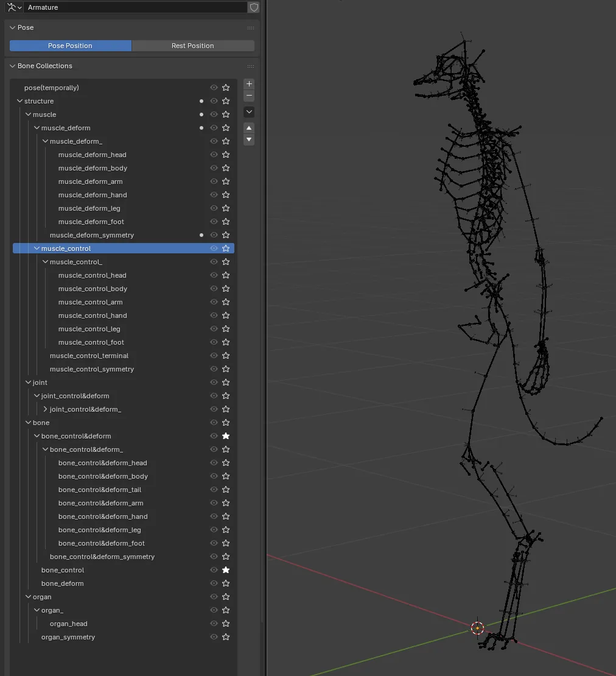Remove the selected bone collection
Viewport: 616px width, 676px height.
tap(249, 95)
